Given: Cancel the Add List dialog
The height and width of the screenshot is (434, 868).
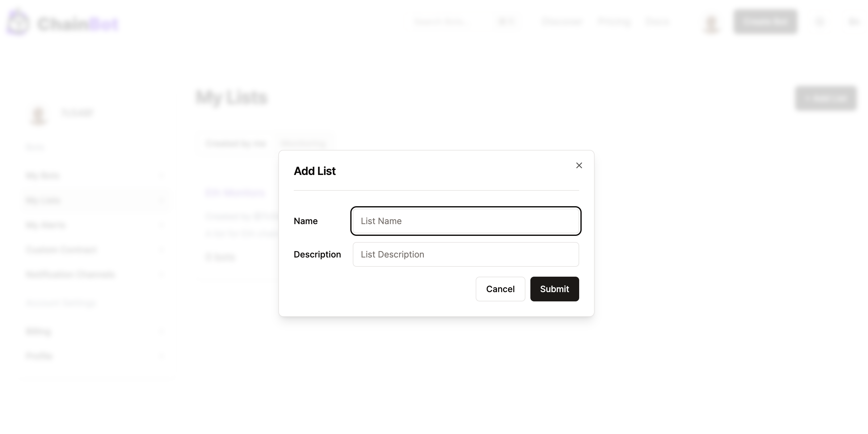Looking at the screenshot, I should coord(500,289).
